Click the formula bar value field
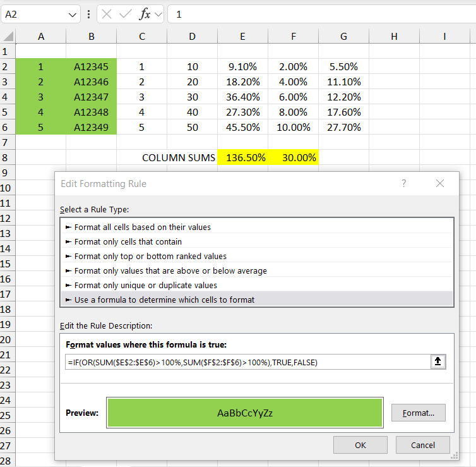The width and height of the screenshot is (476, 467). (x=322, y=15)
